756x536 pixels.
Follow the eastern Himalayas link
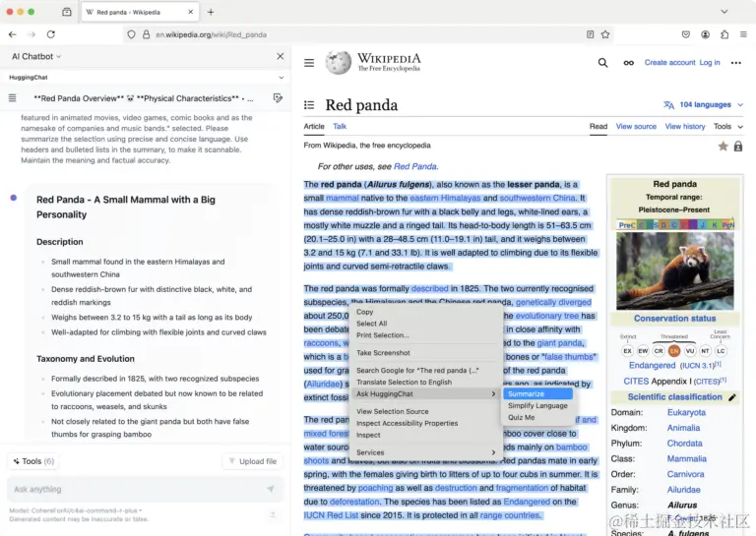(445, 198)
